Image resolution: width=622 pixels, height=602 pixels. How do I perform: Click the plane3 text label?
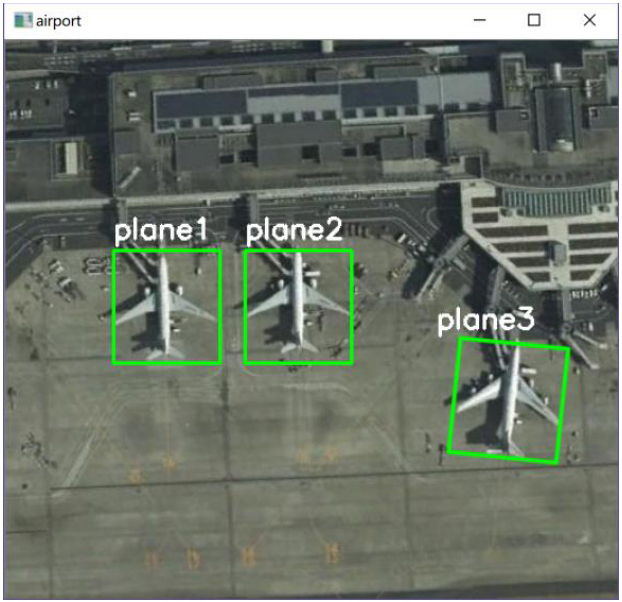click(486, 320)
